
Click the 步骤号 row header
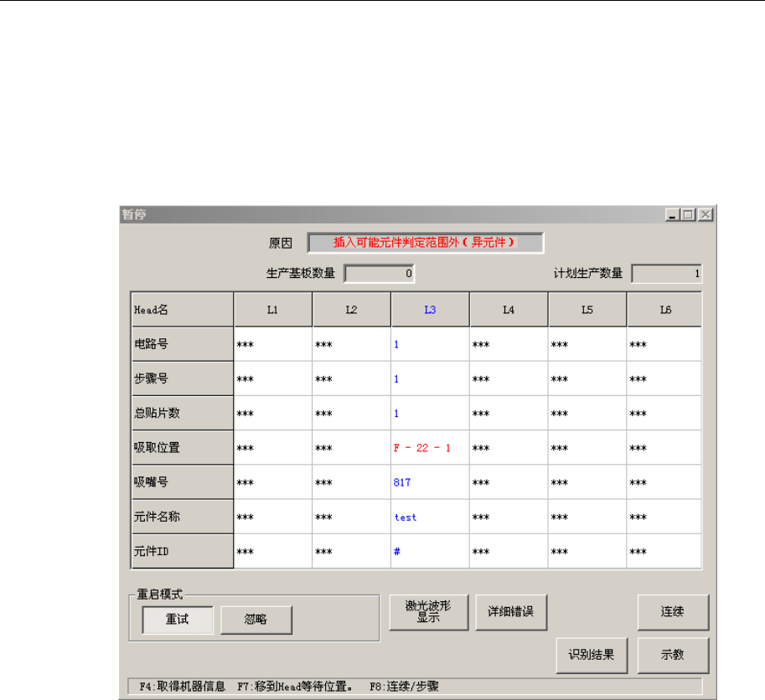(x=183, y=378)
